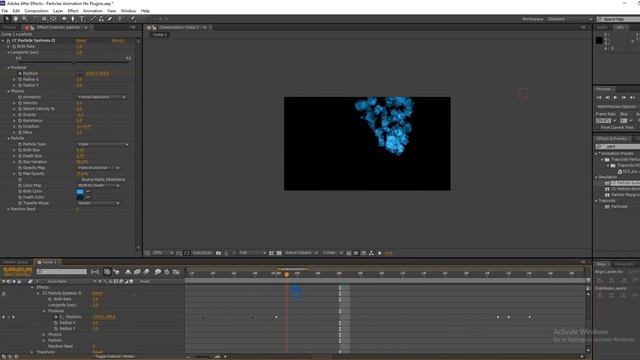Open Particle Type dropdown
Viewport: 640px width, 360px height.
103,144
